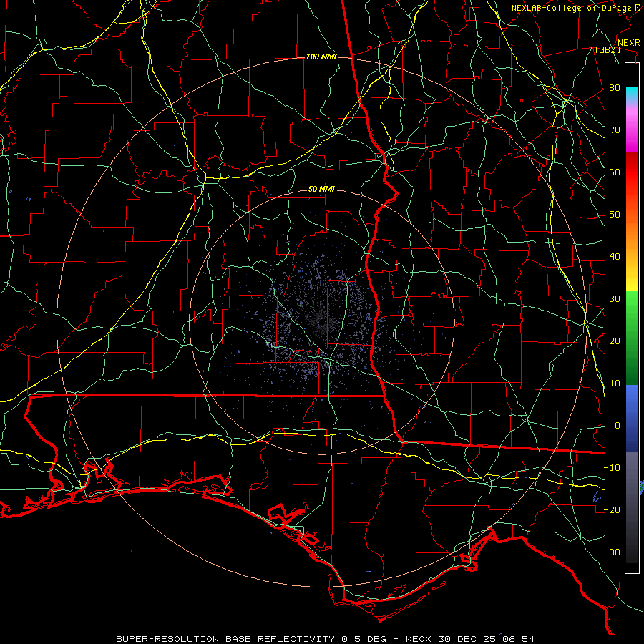The image size is (644, 644).
Task: Click the KEOX radar site center on the map
Action: 321,322
